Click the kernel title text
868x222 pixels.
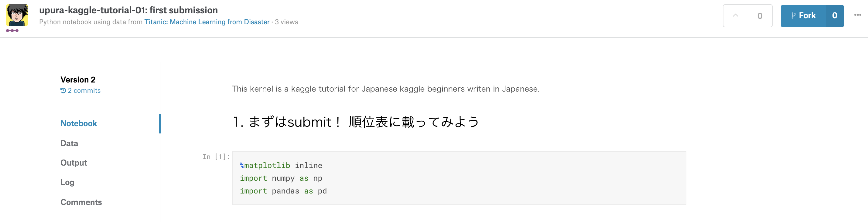[129, 10]
